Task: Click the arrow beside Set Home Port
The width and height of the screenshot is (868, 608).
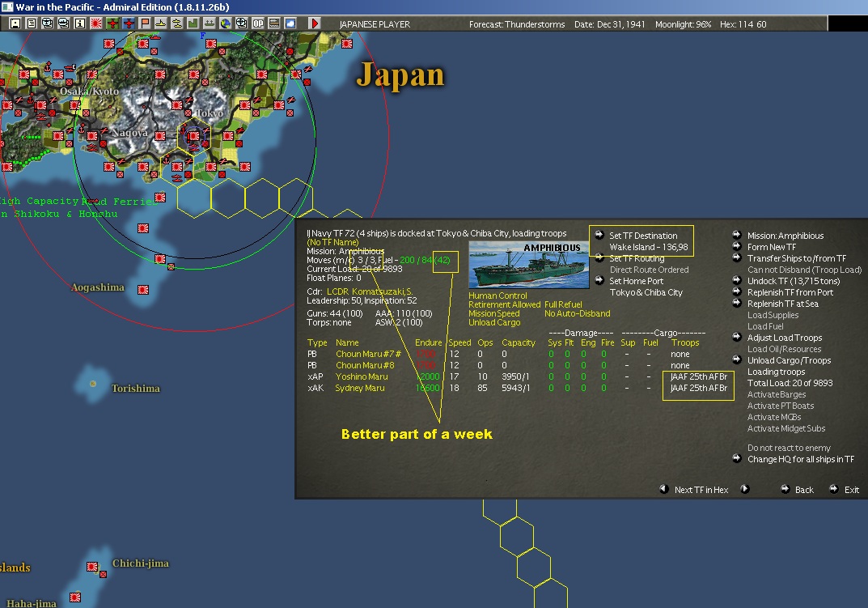Action: 599,280
